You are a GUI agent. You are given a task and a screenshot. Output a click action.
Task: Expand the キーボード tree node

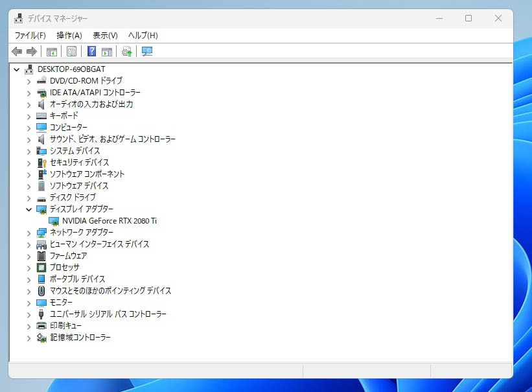tap(29, 115)
